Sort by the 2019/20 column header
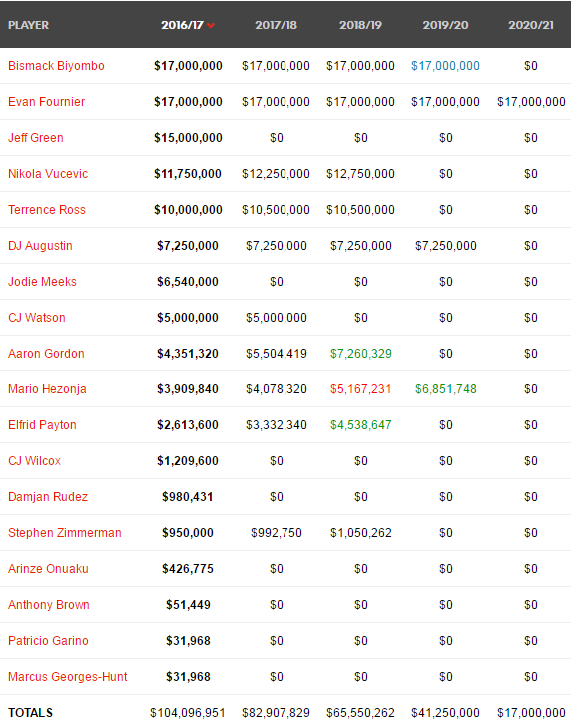Screen dimensions: 571x728 tap(445, 25)
